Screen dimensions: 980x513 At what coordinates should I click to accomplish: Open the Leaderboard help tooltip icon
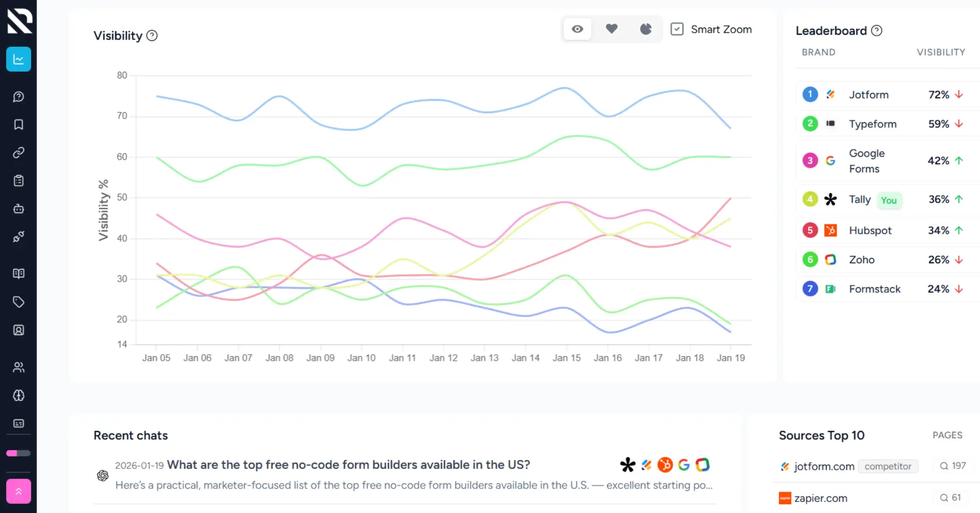point(876,31)
